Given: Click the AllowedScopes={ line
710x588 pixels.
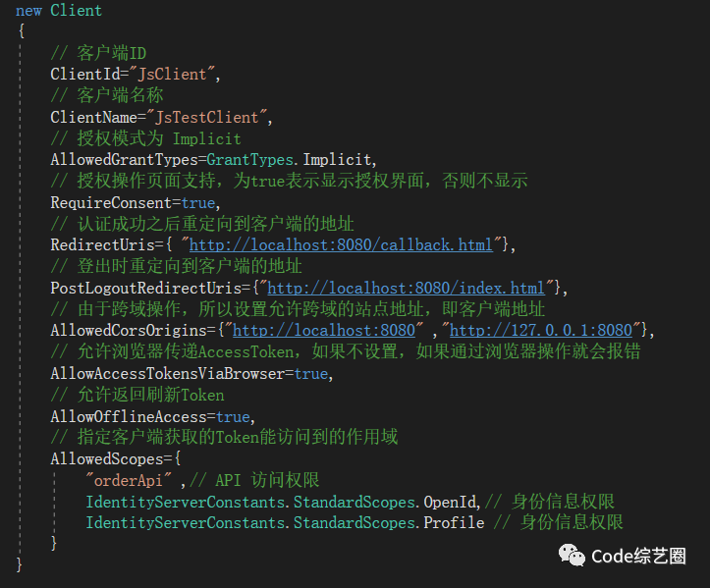Looking at the screenshot, I should pos(116,459).
